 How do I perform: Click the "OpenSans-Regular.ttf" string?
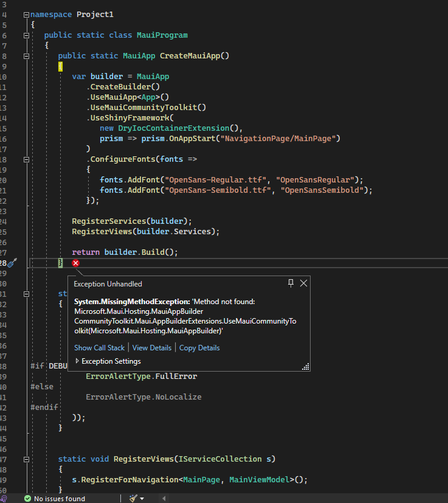tap(216, 179)
